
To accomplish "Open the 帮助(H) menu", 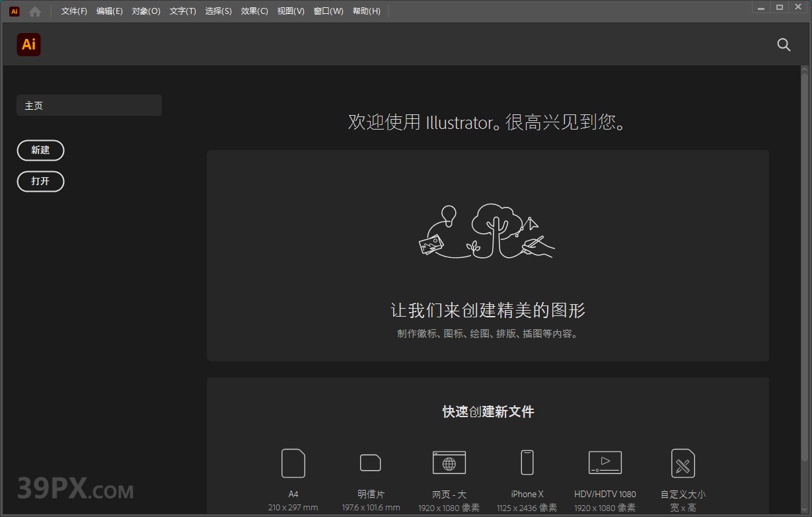I will 367,11.
